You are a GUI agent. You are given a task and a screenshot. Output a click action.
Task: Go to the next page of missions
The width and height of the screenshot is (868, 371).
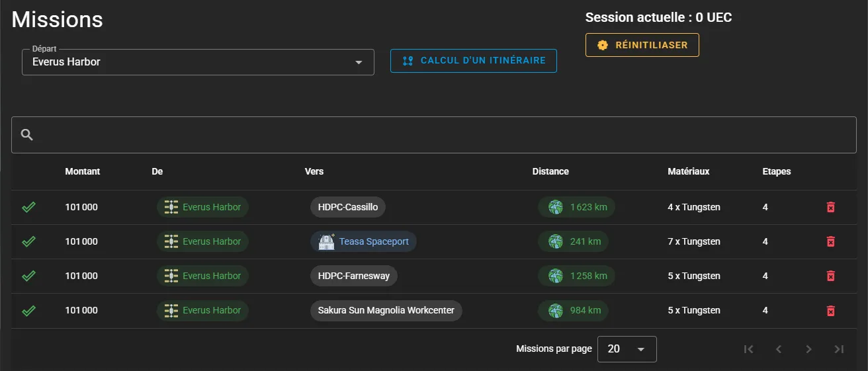click(x=808, y=349)
